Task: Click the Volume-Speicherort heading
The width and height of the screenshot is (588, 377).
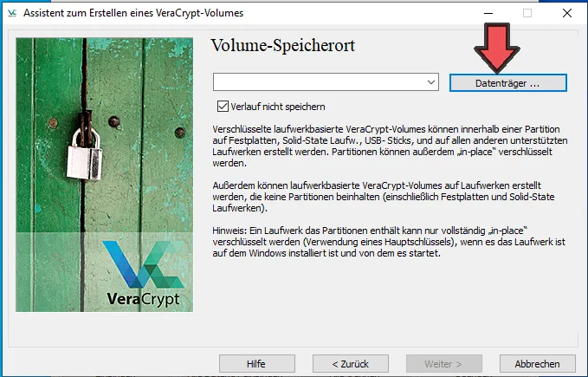Action: 283,45
